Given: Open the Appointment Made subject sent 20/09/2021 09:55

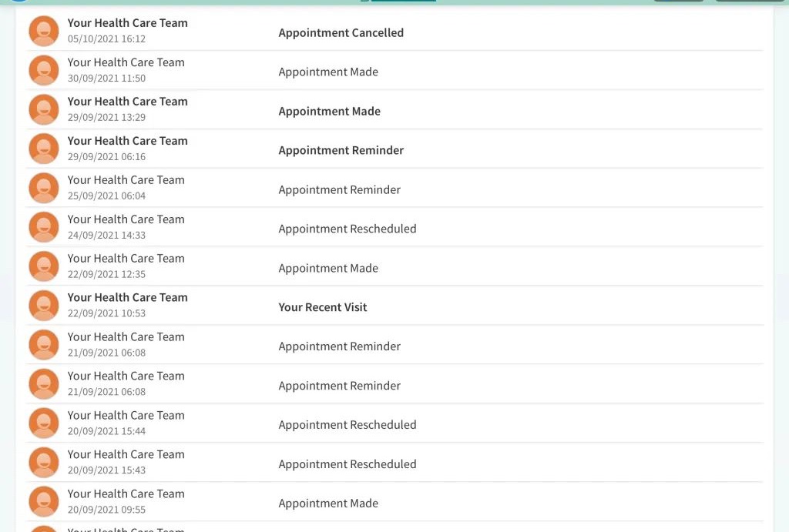Looking at the screenshot, I should pos(328,504).
